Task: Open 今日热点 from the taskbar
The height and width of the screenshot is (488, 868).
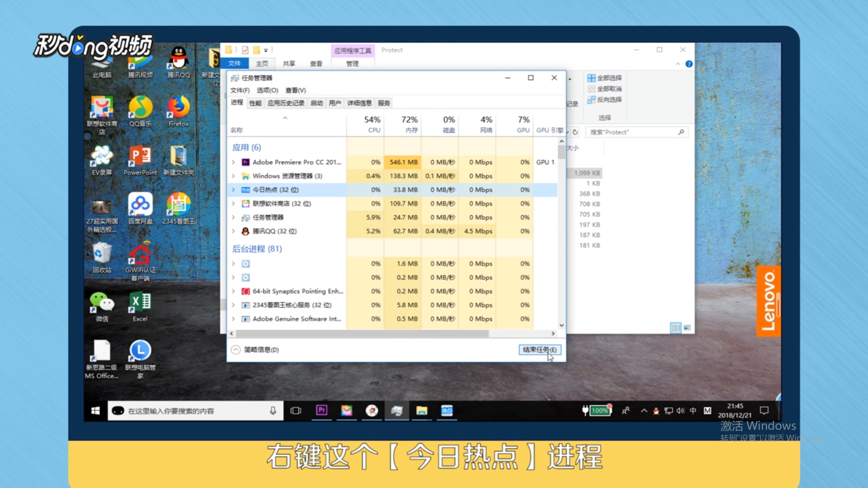Action: (447, 411)
